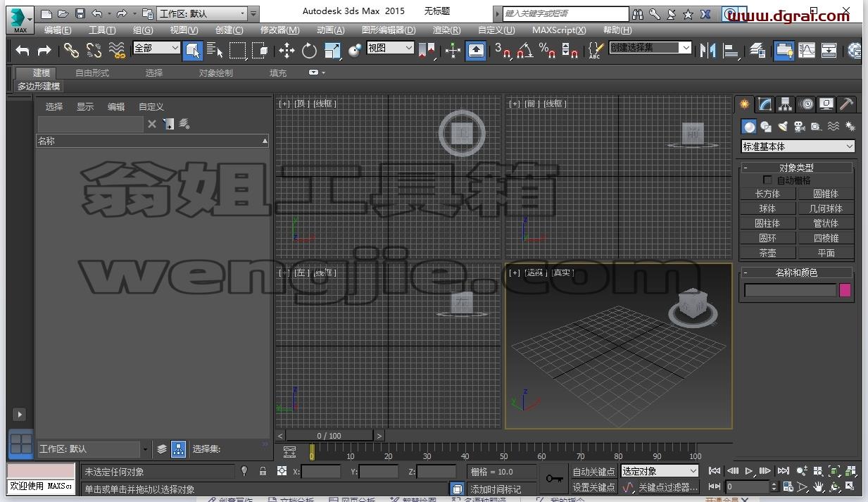Open a file from quick-access toolbar

[63, 13]
